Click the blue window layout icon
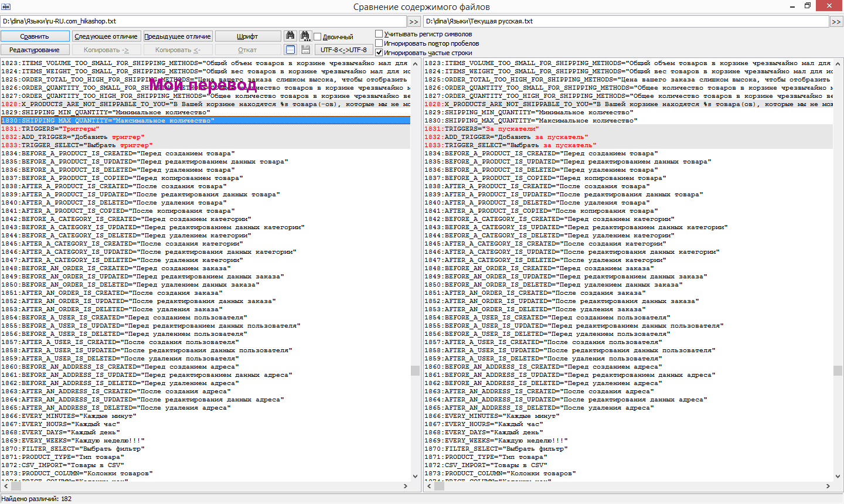 point(290,50)
